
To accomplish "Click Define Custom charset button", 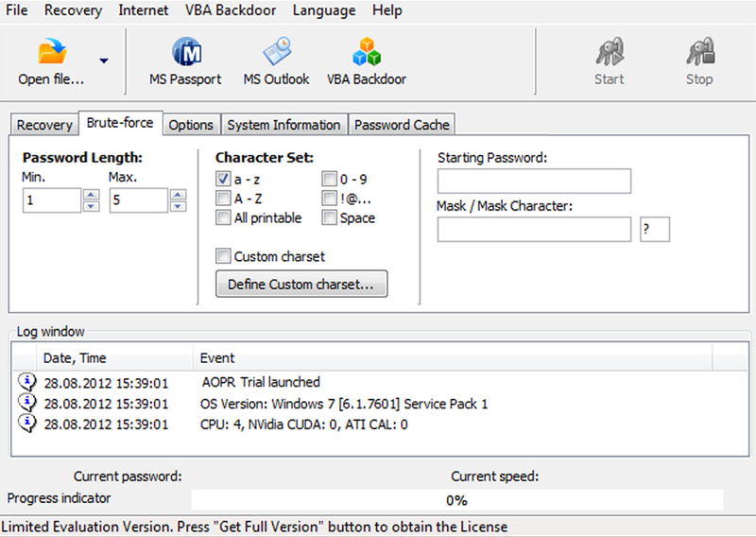I will (301, 285).
